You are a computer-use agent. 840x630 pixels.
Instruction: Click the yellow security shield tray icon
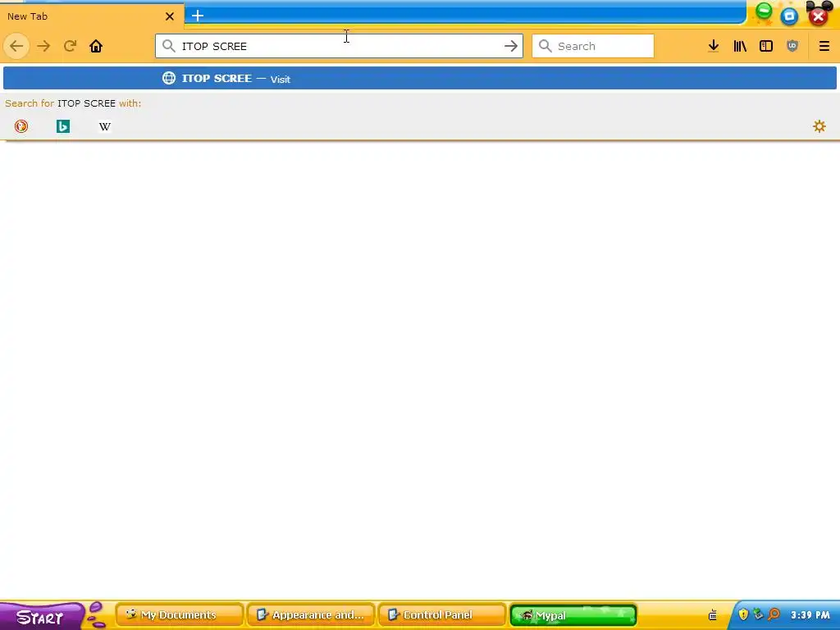743,614
